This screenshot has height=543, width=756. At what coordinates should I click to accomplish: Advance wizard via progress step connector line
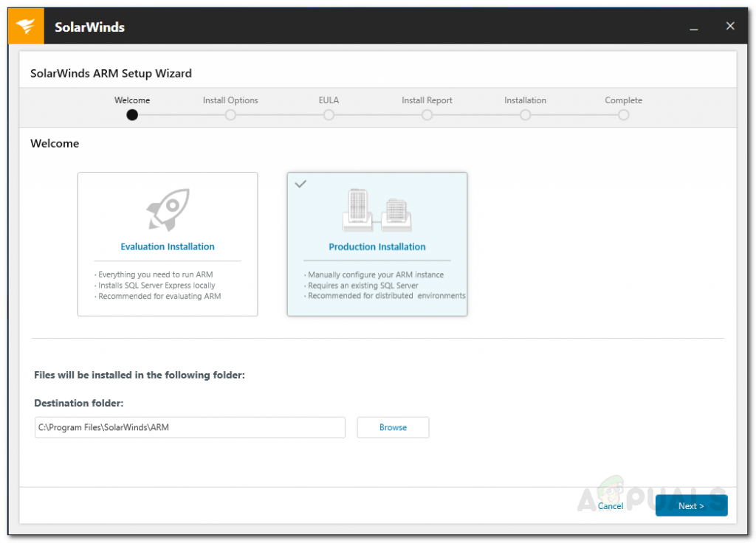(x=181, y=115)
